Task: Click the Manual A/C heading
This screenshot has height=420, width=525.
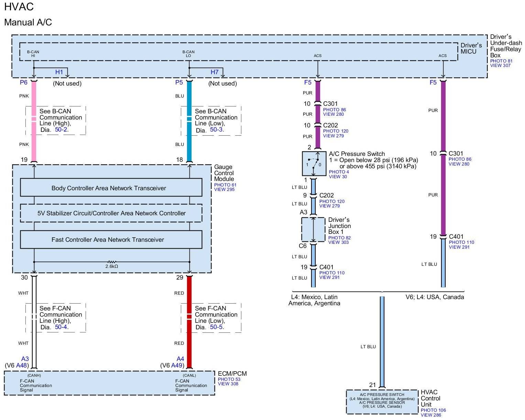Action: pos(28,23)
